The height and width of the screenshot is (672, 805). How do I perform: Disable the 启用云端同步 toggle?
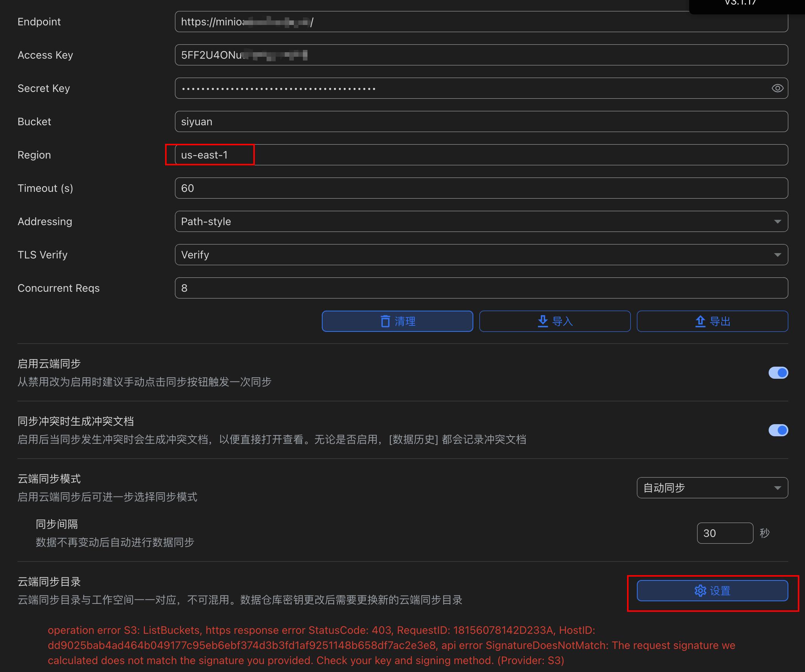coord(778,373)
